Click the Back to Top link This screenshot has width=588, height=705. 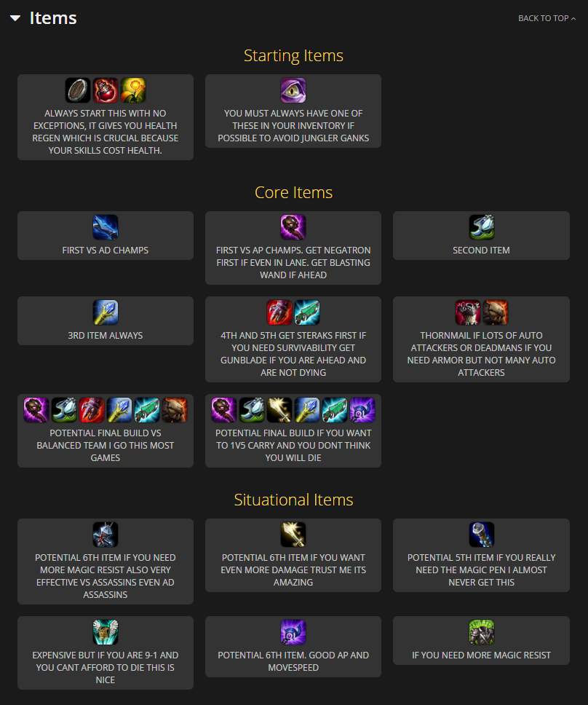547,18
